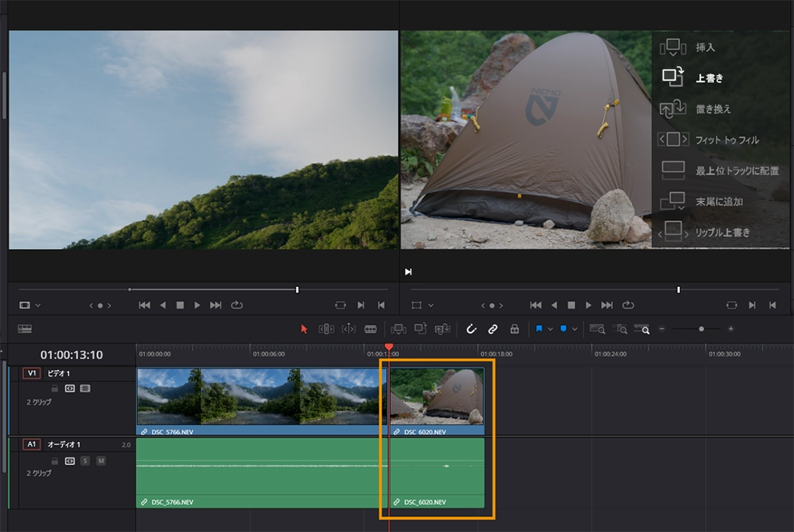
Task: Open the marker color dropdown
Action: [x=575, y=329]
